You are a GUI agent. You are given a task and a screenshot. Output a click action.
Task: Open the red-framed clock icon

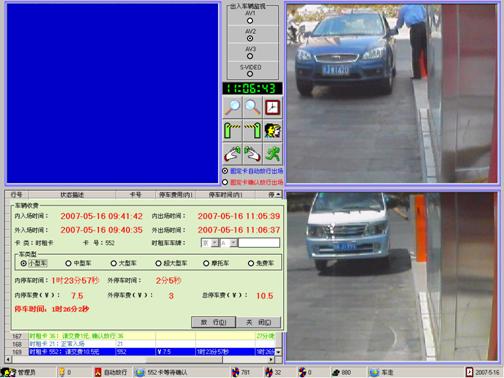273,107
